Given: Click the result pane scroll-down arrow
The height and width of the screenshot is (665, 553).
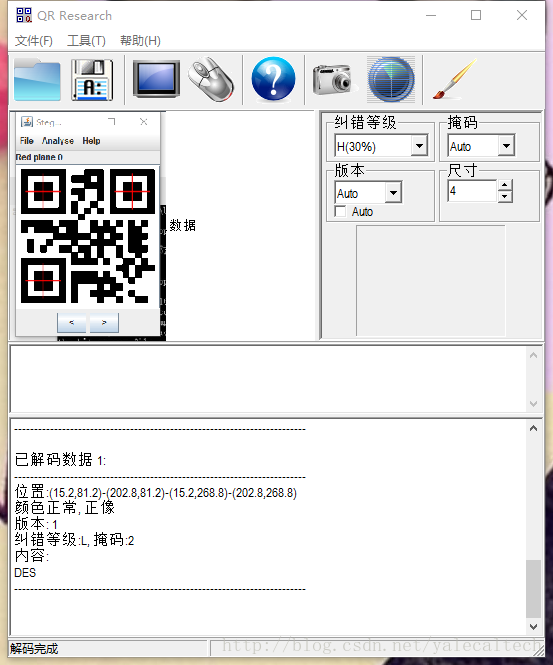Looking at the screenshot, I should coord(533,626).
